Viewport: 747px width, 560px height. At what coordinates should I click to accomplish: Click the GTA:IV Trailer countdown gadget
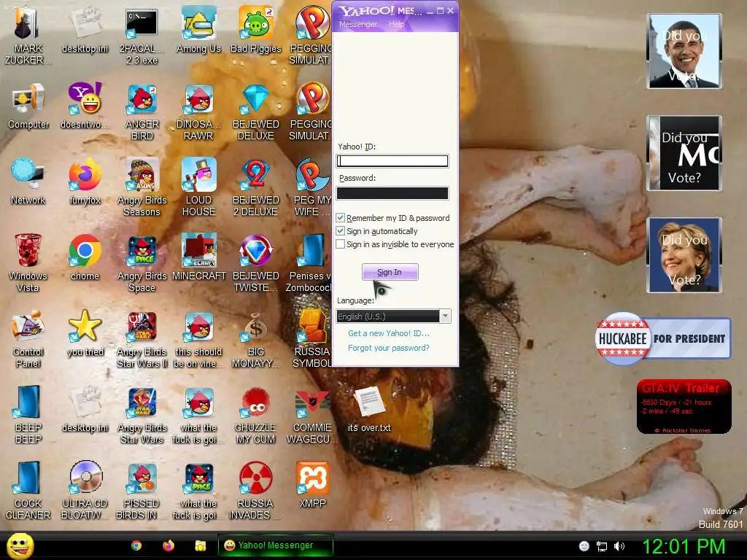pyautogui.click(x=684, y=406)
